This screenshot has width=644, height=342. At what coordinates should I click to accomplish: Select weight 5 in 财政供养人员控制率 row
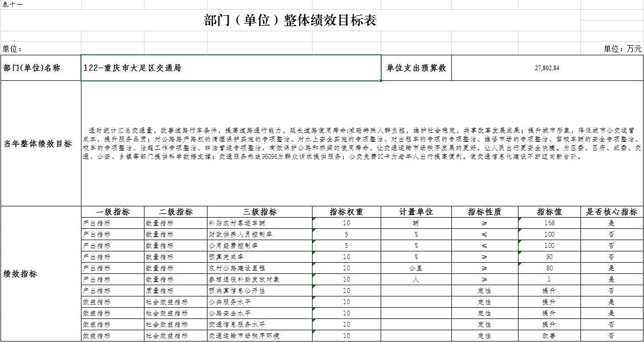[347, 234]
